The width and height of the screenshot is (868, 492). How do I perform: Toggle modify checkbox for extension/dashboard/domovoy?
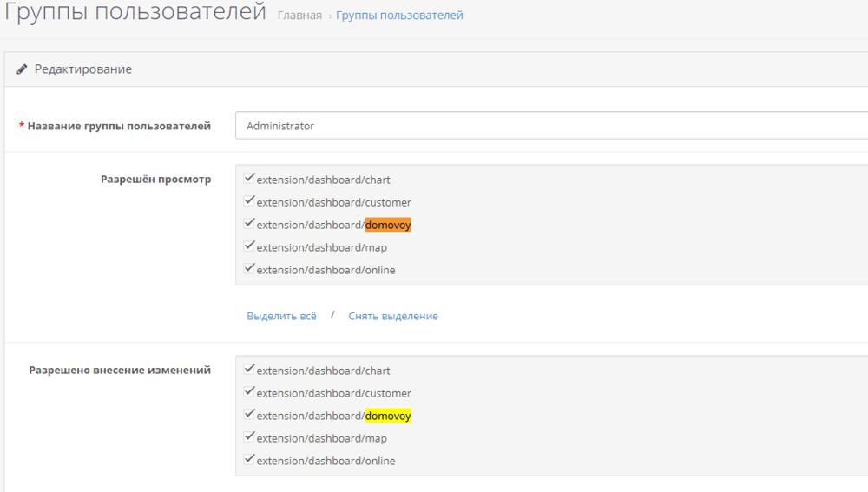[x=250, y=415]
